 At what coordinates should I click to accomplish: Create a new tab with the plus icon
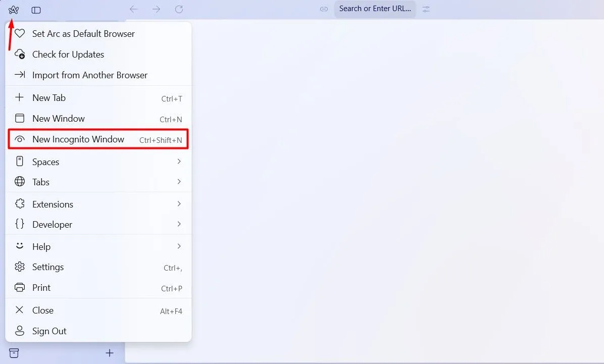click(110, 353)
